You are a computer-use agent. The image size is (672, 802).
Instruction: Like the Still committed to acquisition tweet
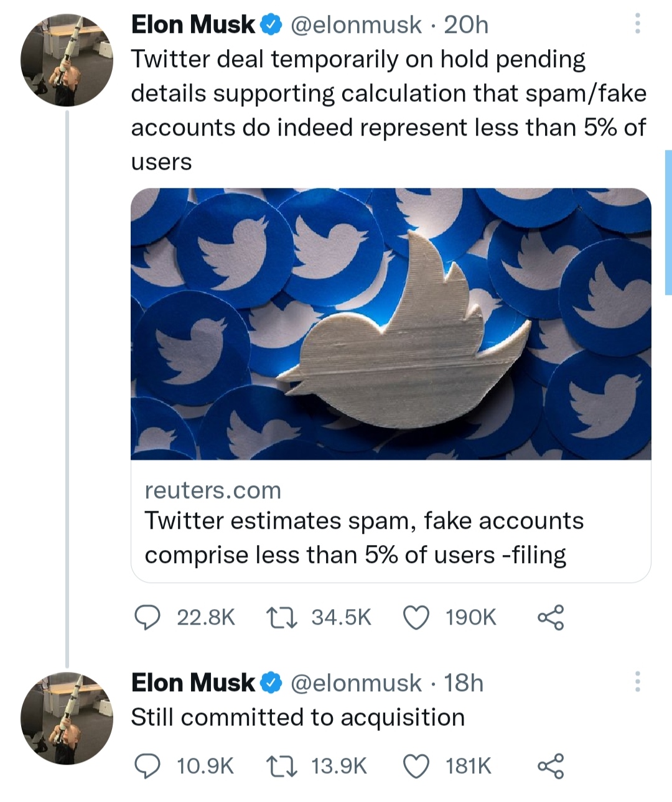416,766
